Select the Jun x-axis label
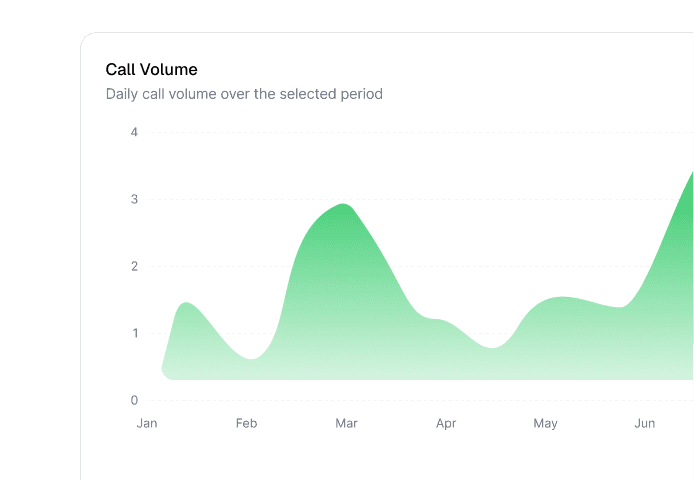This screenshot has width=694, height=480. pos(644,423)
